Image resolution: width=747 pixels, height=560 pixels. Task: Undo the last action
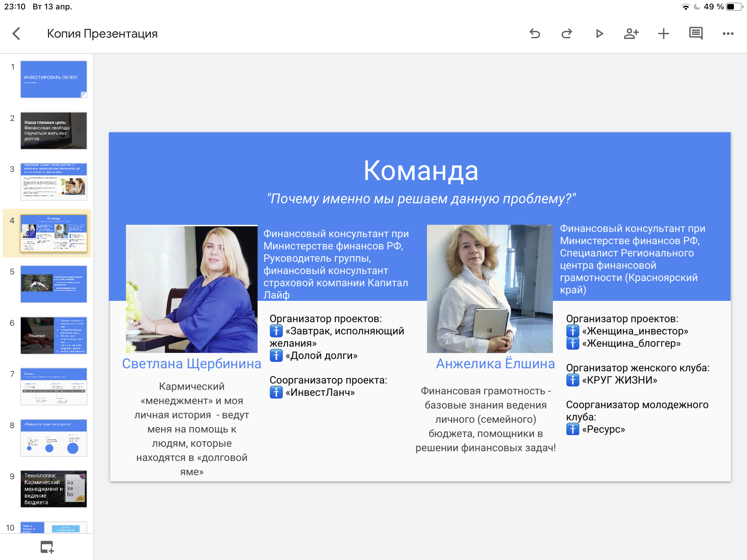point(535,34)
